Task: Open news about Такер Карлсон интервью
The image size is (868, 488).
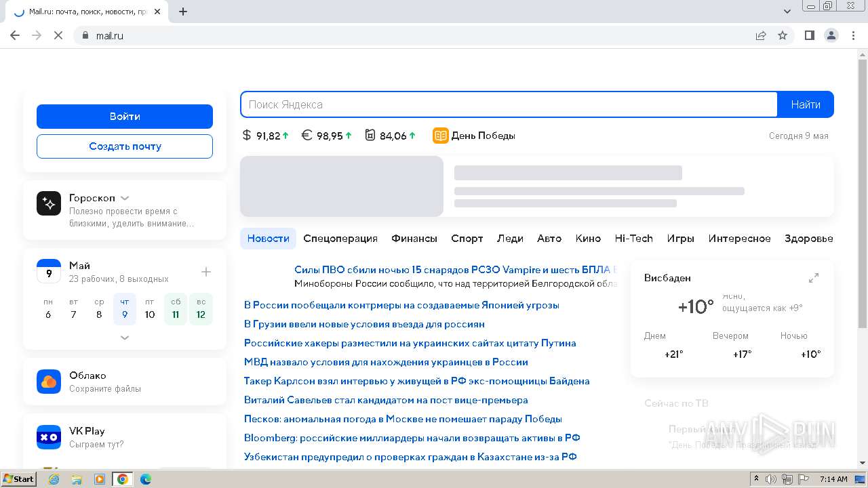Action: click(x=416, y=381)
